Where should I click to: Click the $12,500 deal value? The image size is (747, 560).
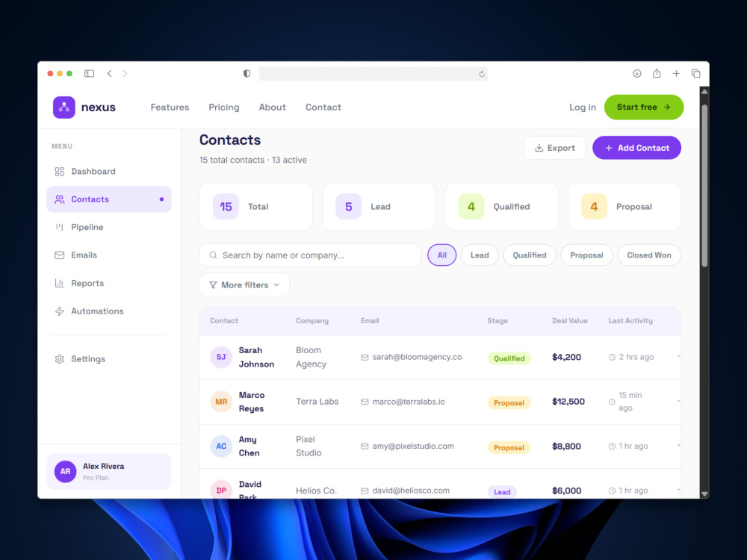click(x=568, y=402)
